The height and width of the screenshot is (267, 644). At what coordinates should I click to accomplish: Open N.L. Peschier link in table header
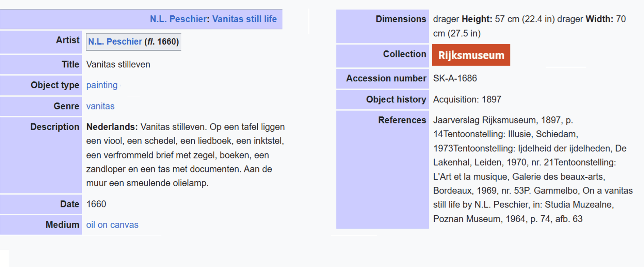pos(178,19)
